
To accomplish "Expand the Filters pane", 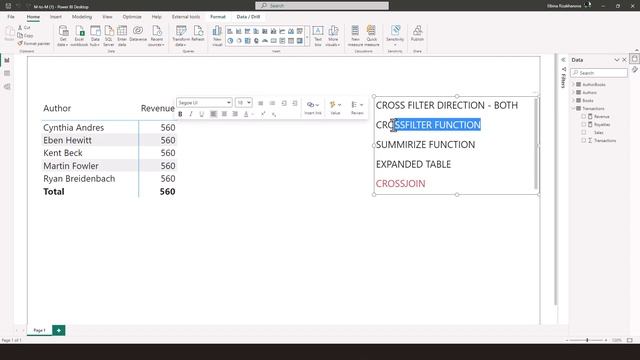I will (563, 60).
